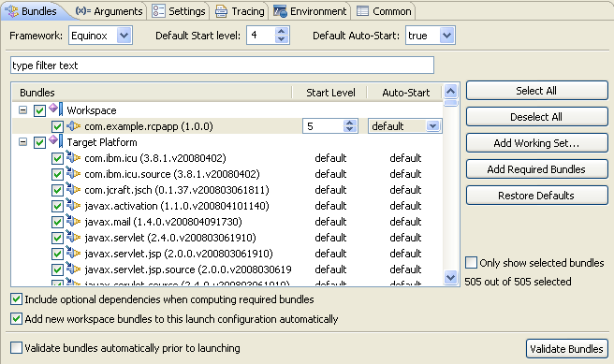Click the Select All button
The height and width of the screenshot is (364, 614).
(536, 91)
